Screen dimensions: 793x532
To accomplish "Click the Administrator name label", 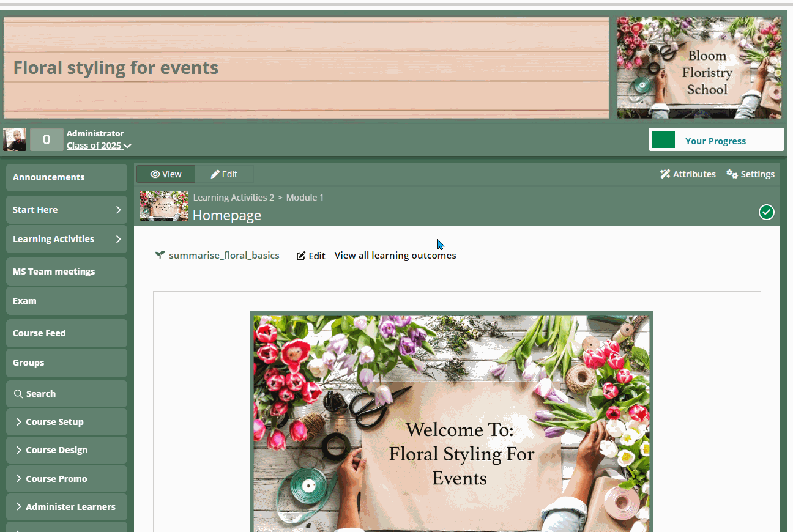I will point(95,133).
